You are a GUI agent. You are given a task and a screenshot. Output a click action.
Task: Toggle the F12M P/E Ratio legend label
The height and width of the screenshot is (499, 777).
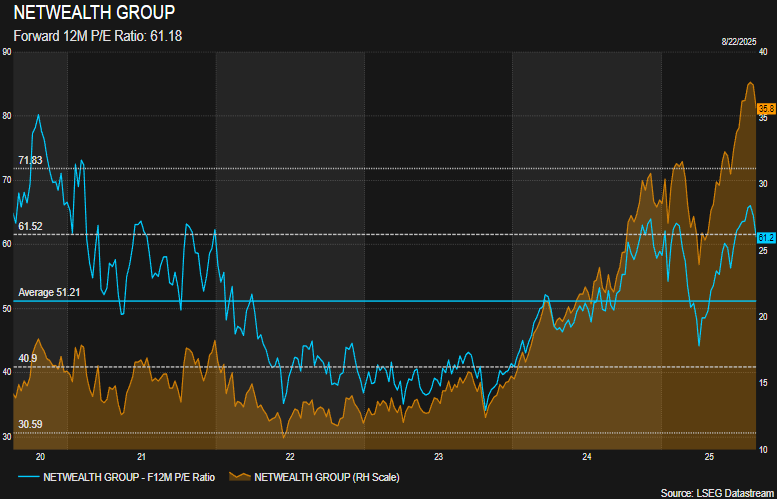129,476
